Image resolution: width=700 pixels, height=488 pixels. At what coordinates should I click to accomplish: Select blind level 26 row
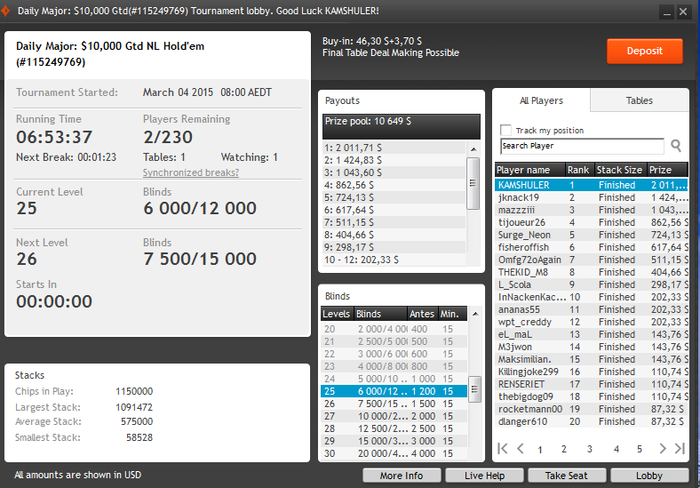(x=394, y=404)
